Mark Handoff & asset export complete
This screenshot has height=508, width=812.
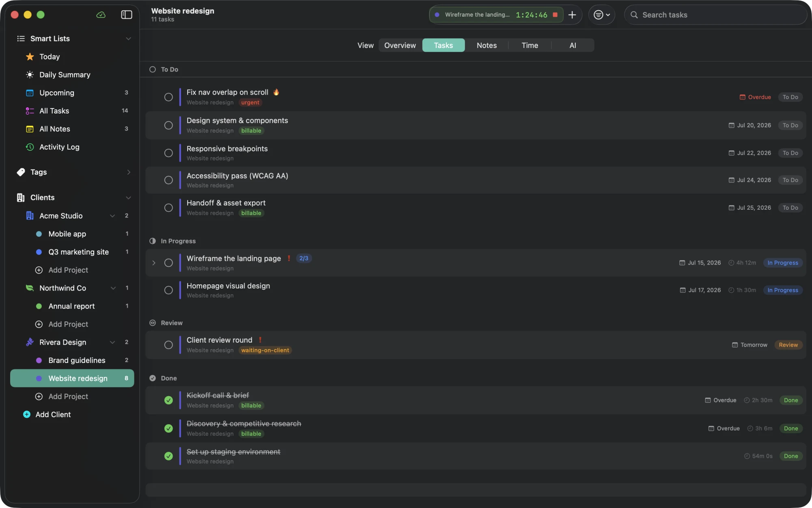[x=168, y=208]
